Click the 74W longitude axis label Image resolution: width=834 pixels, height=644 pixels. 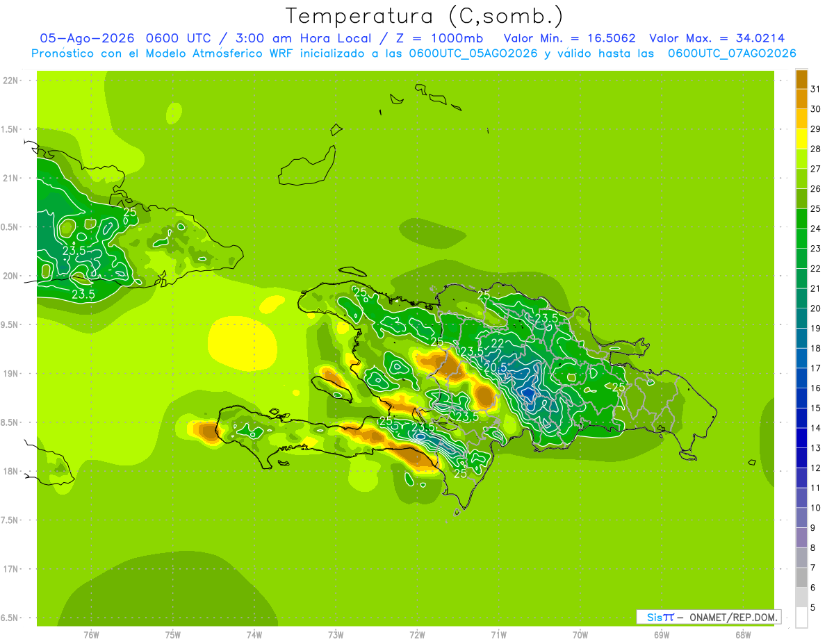(254, 635)
